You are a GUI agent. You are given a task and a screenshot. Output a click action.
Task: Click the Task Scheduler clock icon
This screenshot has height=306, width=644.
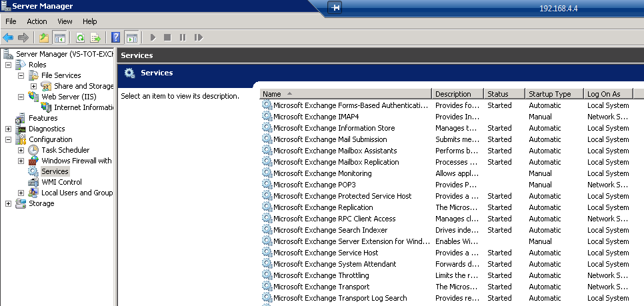coord(34,150)
